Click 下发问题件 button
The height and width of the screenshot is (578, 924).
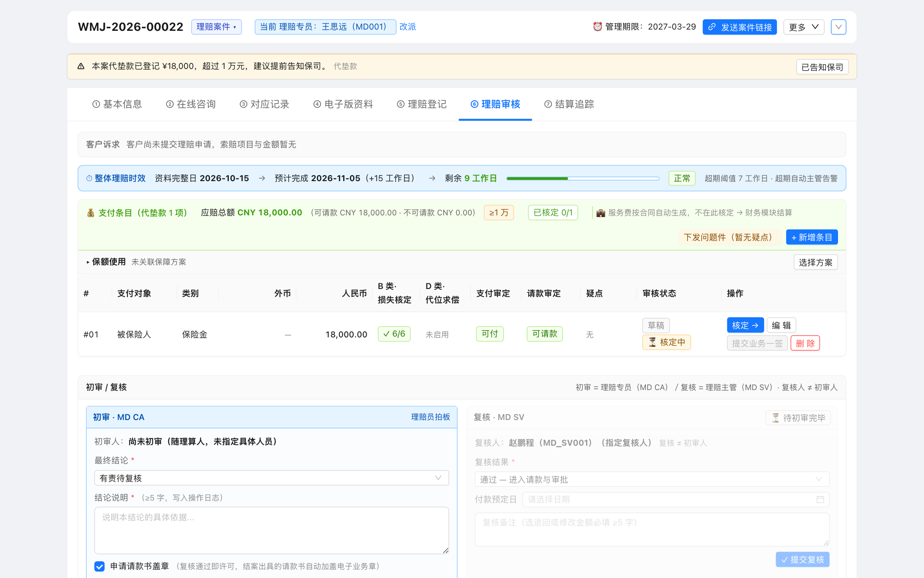[729, 237]
